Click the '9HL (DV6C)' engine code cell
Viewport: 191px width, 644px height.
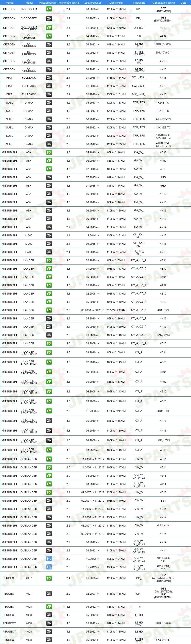[x=163, y=53]
